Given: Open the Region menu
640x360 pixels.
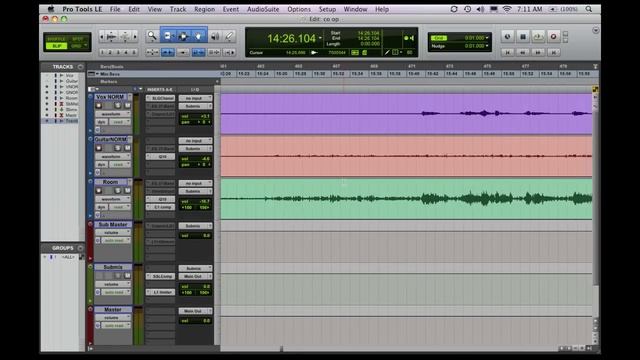Looking at the screenshot, I should pos(204,9).
